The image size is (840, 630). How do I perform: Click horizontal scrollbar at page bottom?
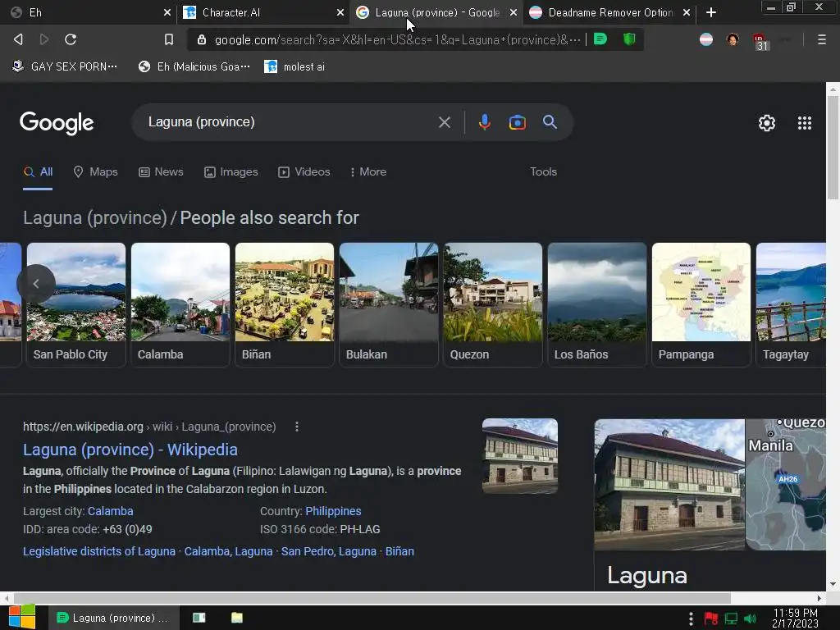tap(372, 598)
